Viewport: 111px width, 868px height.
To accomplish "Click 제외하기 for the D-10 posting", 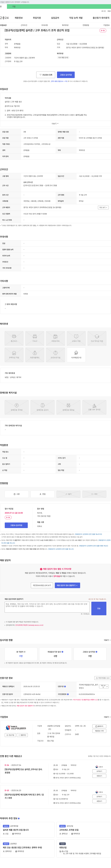I will click(x=99, y=801).
